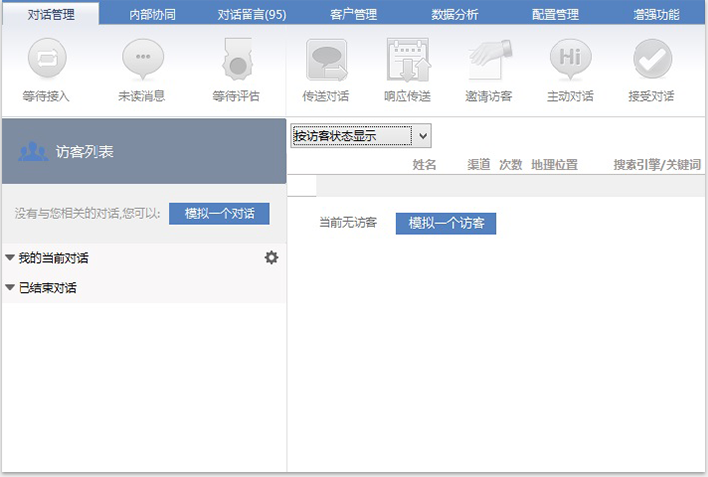708x477 pixels.
Task: Open the 未读消息 unread messages icon
Action: pyautogui.click(x=142, y=61)
